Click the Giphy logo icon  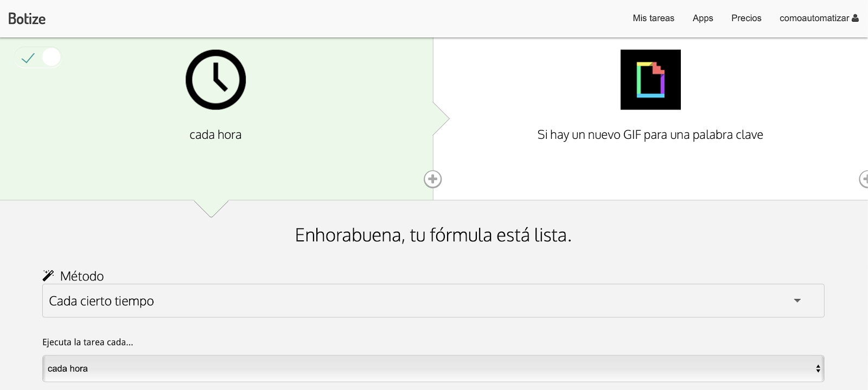point(650,80)
